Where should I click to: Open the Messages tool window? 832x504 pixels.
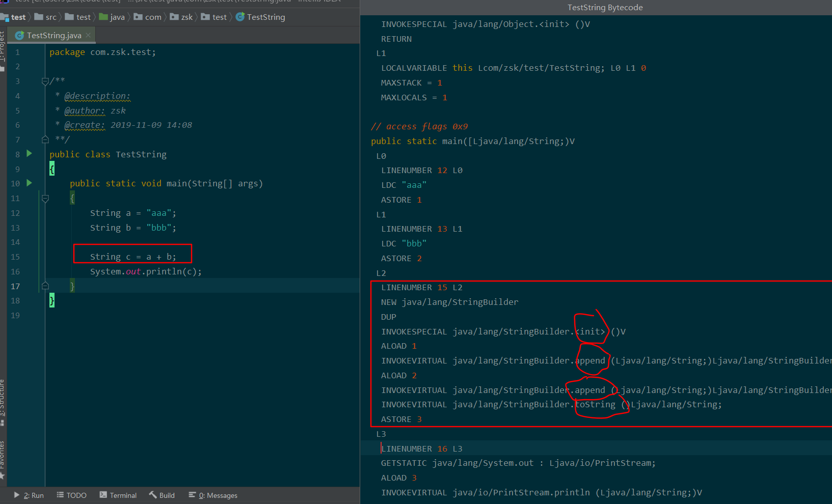coord(213,495)
